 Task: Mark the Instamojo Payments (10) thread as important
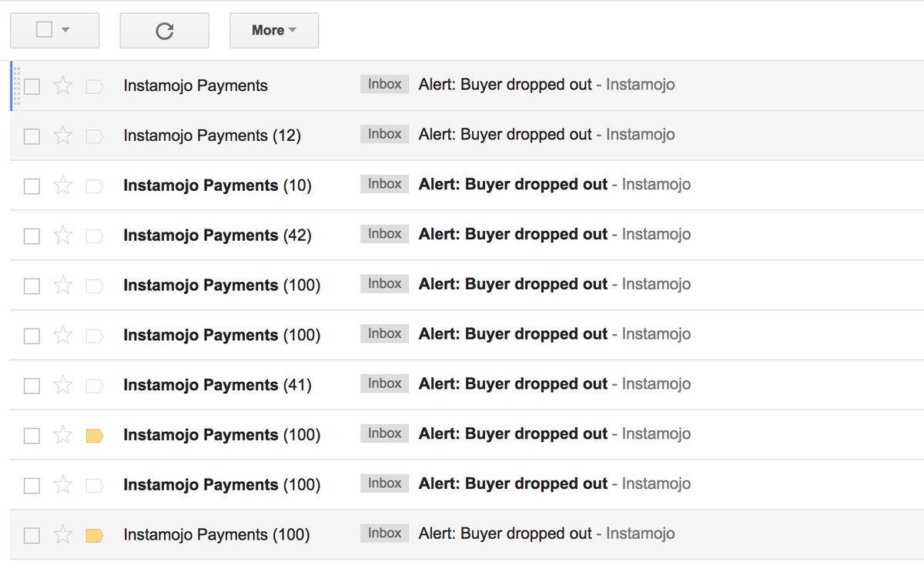coord(94,186)
